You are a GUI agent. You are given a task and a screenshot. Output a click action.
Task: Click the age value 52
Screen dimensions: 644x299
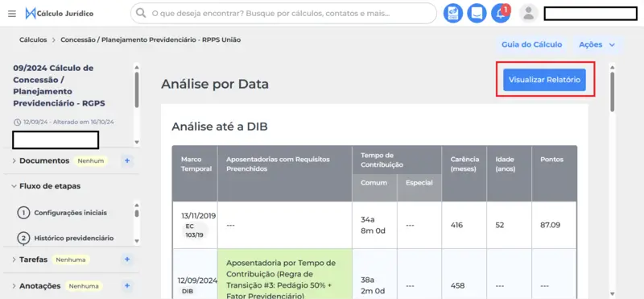pos(499,225)
